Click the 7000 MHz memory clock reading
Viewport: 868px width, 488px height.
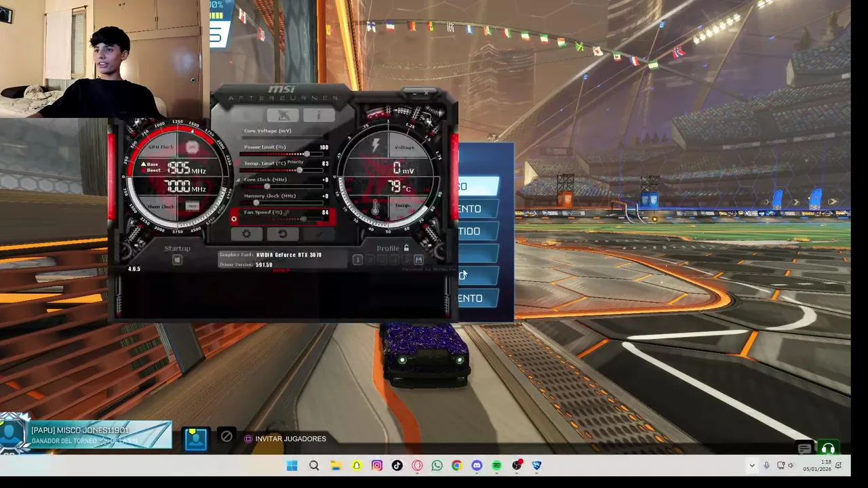185,186
